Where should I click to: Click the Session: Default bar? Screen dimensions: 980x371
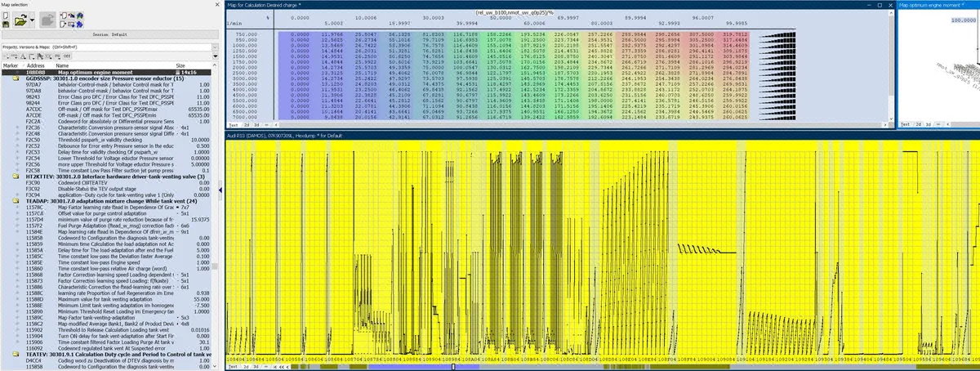tap(110, 34)
